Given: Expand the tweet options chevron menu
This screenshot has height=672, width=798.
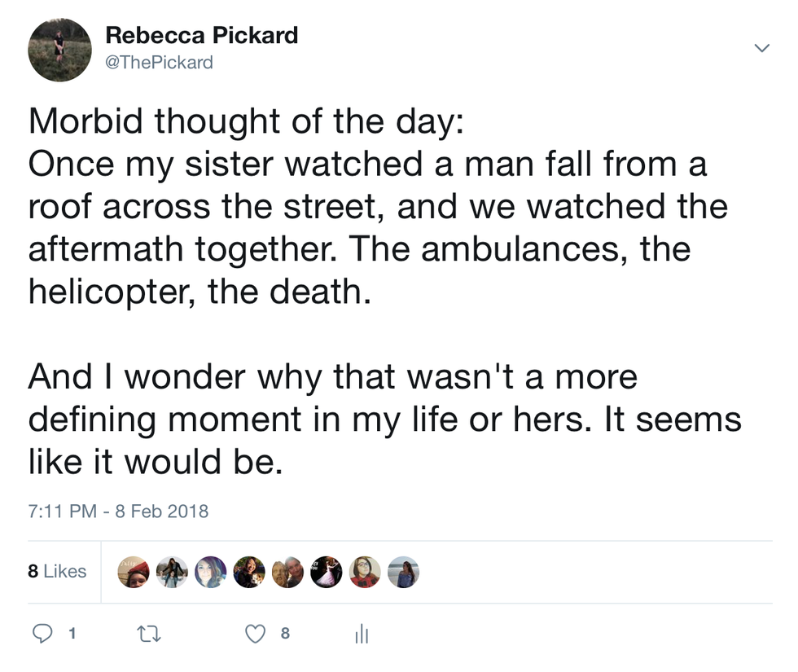Looking at the screenshot, I should point(761,49).
